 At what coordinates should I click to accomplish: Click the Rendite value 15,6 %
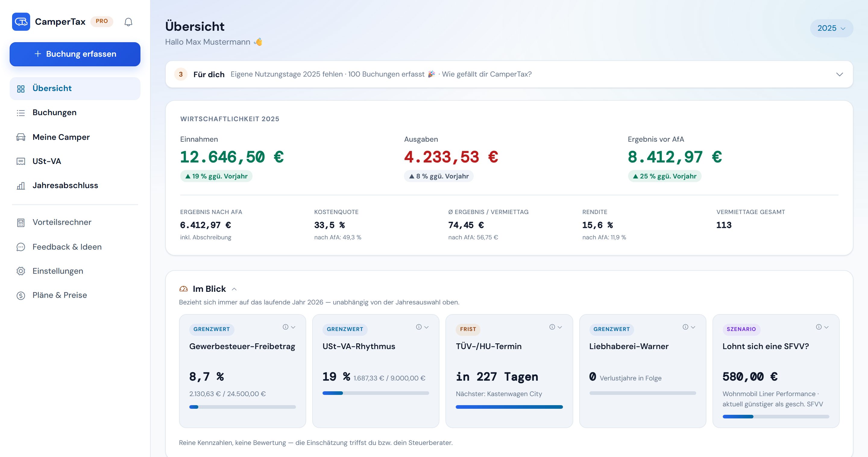[x=598, y=225]
